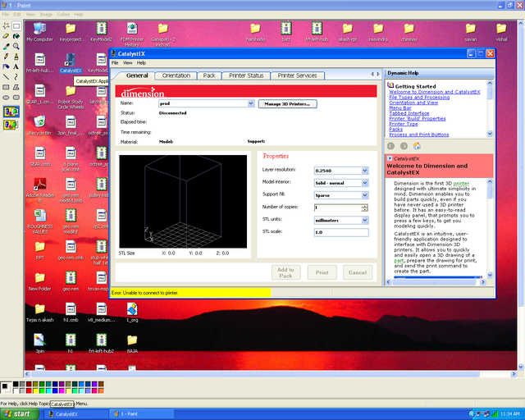Click the Manage 3D Printers button
This screenshot has height=420, width=525.
[288, 104]
